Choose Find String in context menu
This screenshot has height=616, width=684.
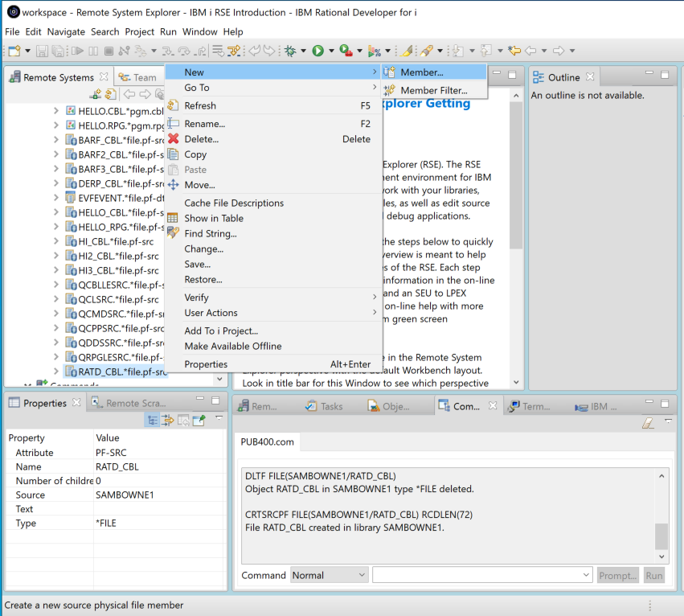pyautogui.click(x=273, y=233)
